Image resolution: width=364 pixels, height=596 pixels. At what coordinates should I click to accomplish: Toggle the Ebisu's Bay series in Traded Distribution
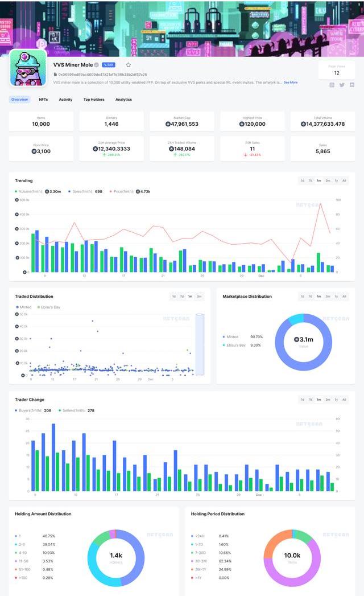coord(48,307)
